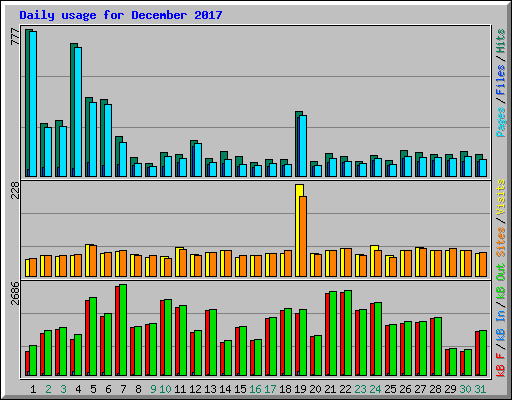Click the cyan files bar for day 4
The width and height of the screenshot is (512, 400).
tap(78, 112)
